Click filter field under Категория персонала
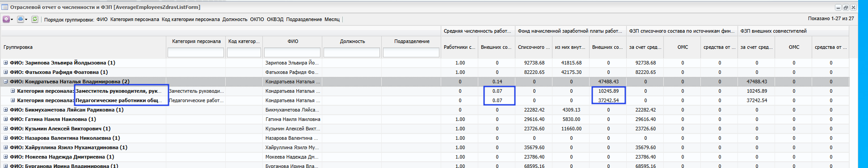Screen dimensions: 868x168 [196, 52]
